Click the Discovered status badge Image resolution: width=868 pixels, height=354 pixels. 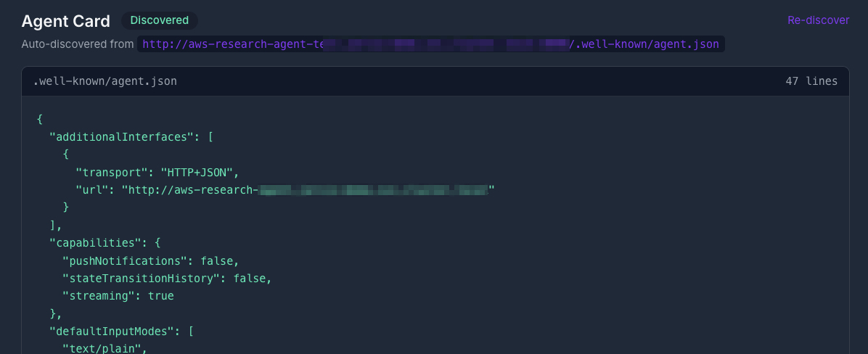(159, 20)
